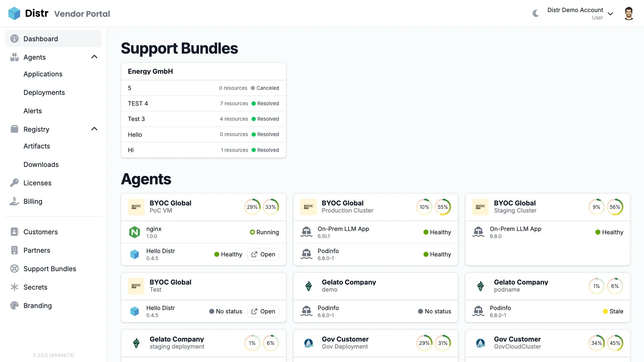Open Dashboard in the sidebar
This screenshot has width=644, height=362.
click(x=53, y=39)
